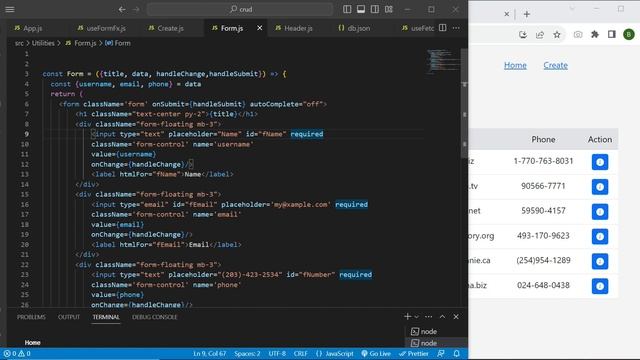Close the Form.js tab

(x=260, y=28)
